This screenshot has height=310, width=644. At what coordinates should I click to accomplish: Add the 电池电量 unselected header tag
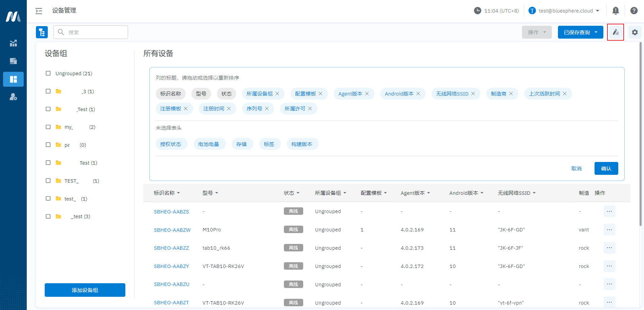point(208,144)
